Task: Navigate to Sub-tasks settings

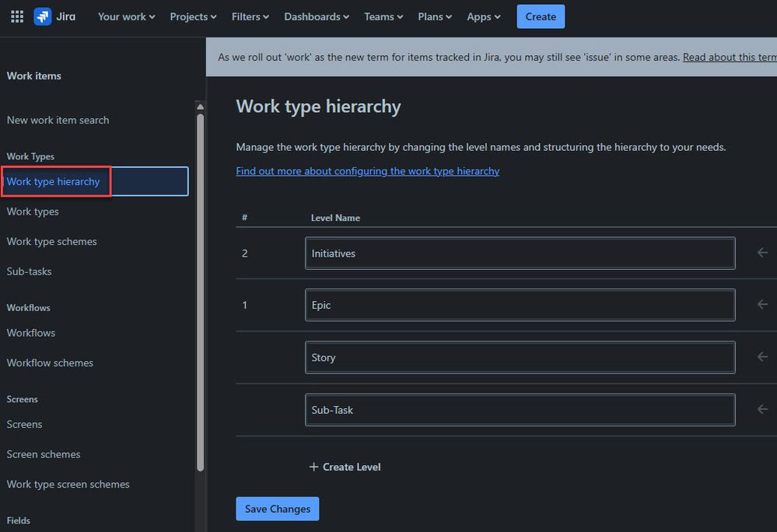Action: coord(30,271)
